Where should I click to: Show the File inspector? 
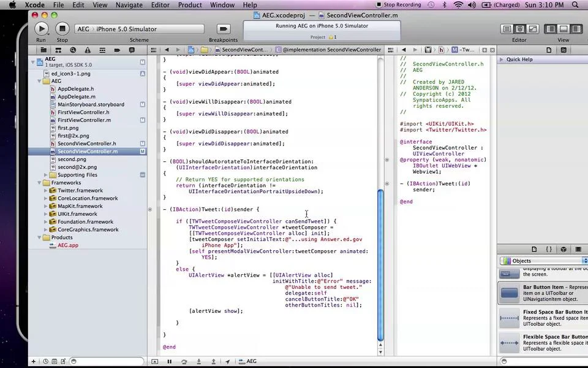[549, 50]
